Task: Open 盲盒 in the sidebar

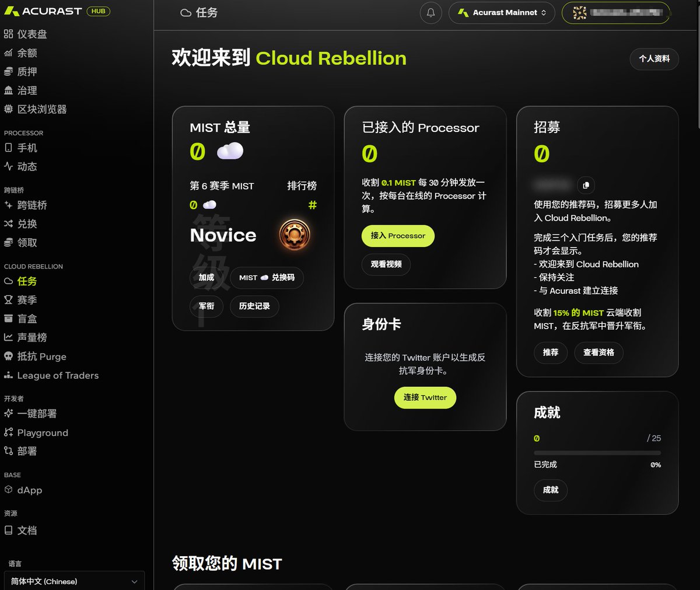Action: tap(21, 319)
